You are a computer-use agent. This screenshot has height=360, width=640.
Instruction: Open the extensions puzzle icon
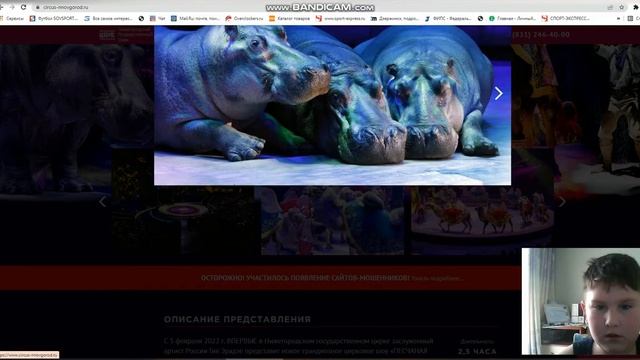pyautogui.click(x=636, y=7)
